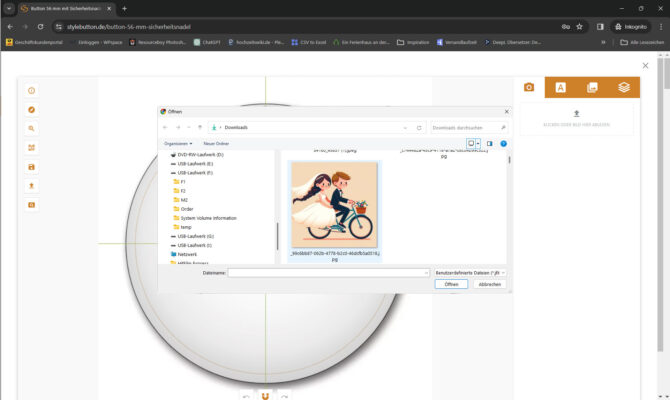The width and height of the screenshot is (670, 400).
Task: Click the upload arrow icon in left sidebar
Action: [x=32, y=186]
